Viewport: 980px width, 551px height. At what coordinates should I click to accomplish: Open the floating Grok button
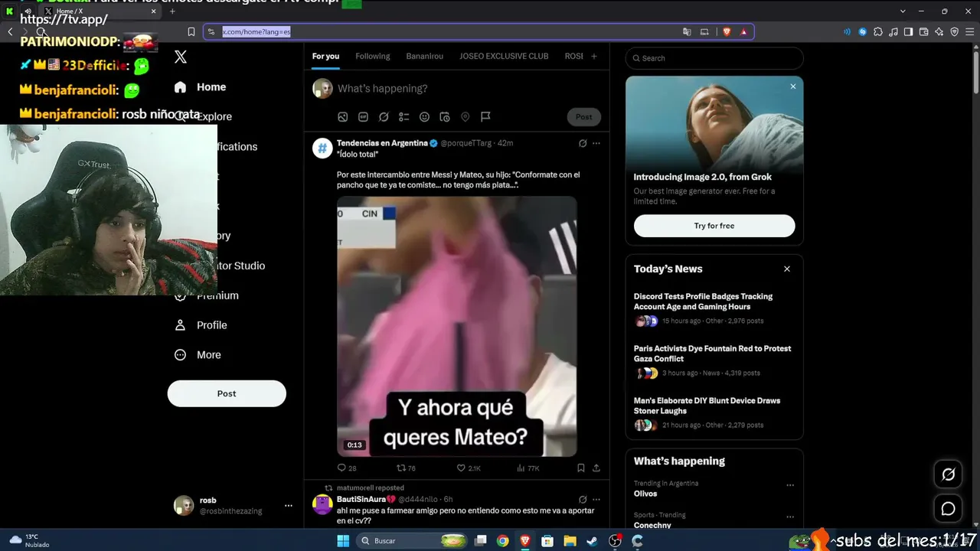tap(948, 474)
